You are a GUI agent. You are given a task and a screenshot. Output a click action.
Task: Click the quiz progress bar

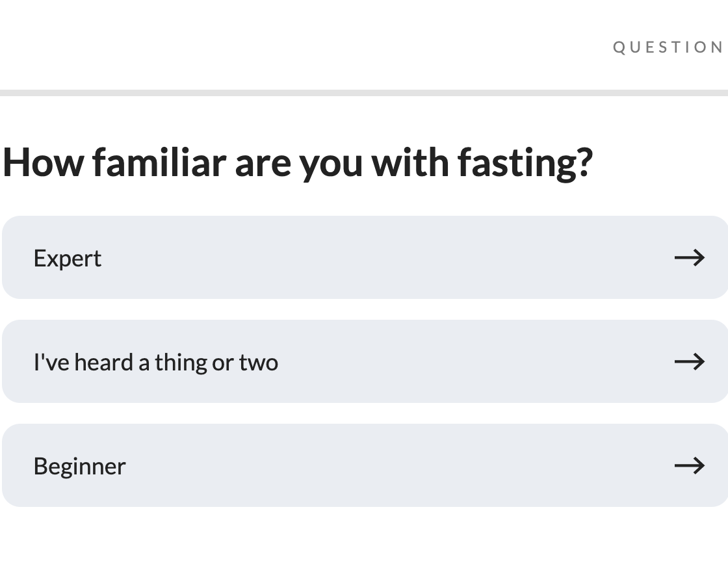tap(364, 93)
